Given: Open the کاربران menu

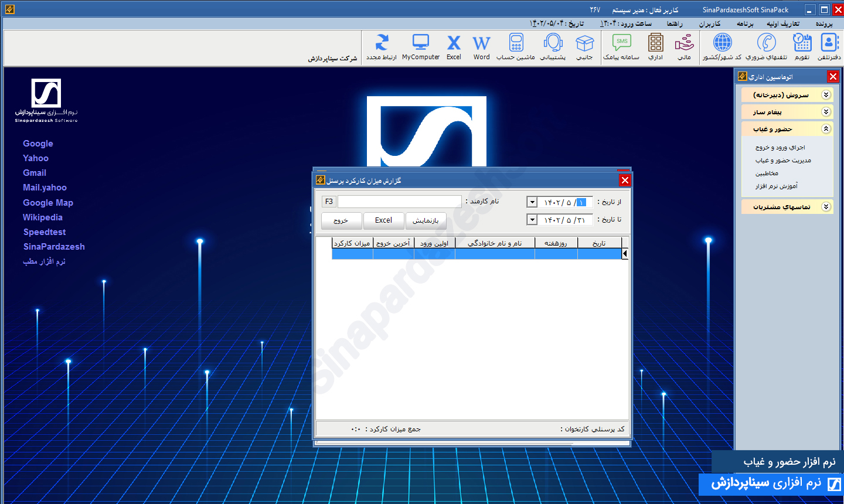Looking at the screenshot, I should point(709,23).
